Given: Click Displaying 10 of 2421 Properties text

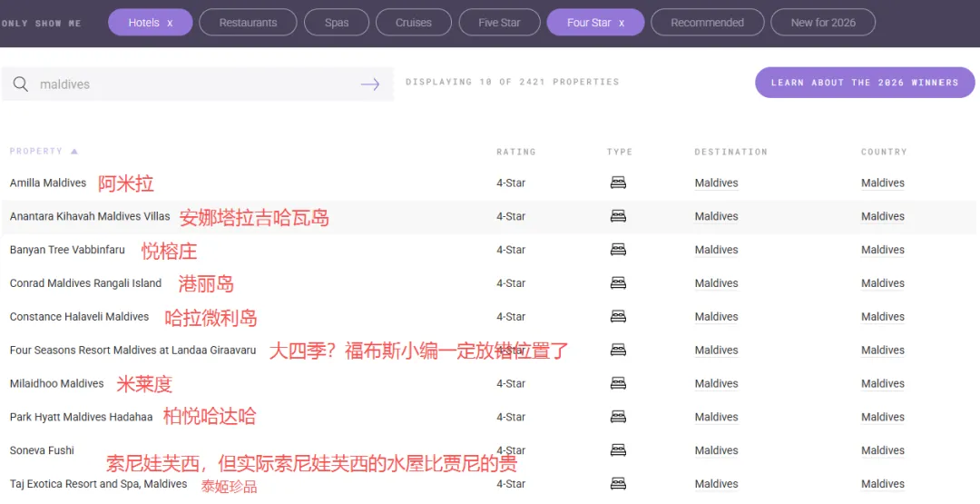Looking at the screenshot, I should [x=512, y=82].
